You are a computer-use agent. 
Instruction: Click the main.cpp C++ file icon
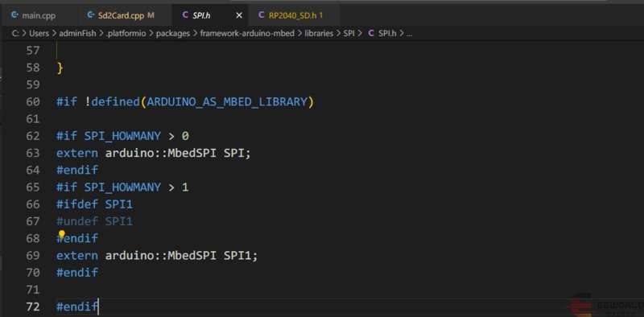(x=14, y=15)
